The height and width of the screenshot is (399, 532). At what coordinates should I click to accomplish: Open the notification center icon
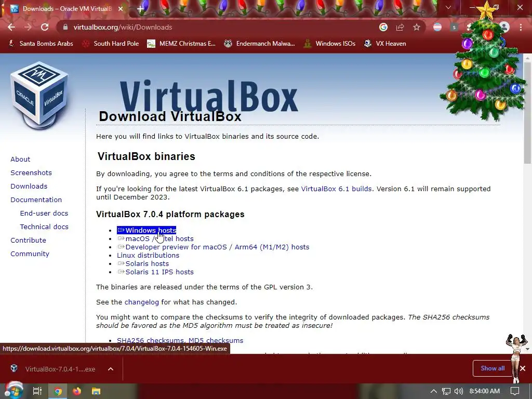point(515,391)
